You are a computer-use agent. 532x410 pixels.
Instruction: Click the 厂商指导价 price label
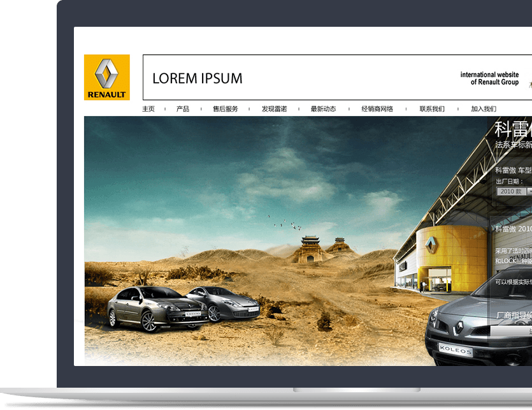click(x=514, y=316)
